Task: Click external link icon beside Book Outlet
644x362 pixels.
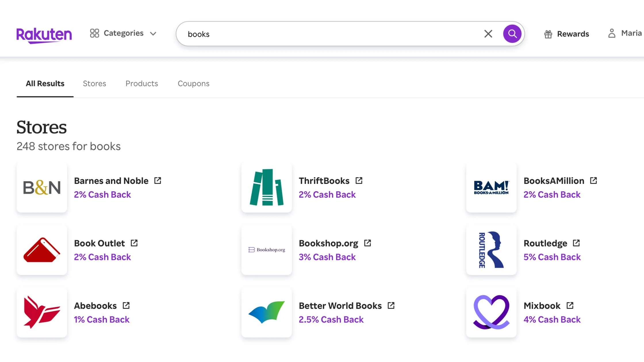Action: [x=134, y=243]
